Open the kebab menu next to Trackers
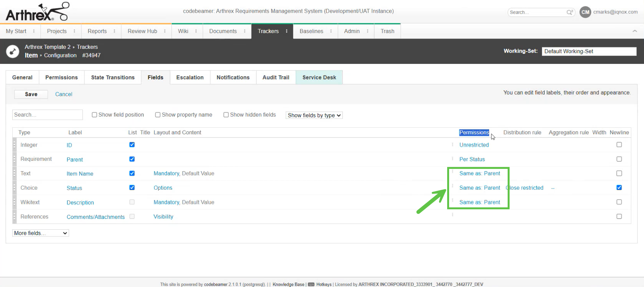This screenshot has width=644, height=287. pyautogui.click(x=287, y=31)
